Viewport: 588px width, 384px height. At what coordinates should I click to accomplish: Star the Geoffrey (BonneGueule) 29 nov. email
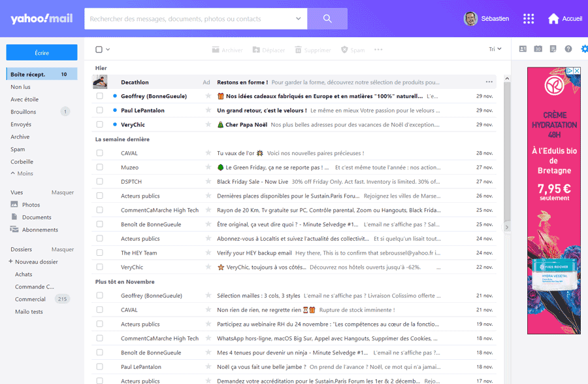tap(208, 96)
